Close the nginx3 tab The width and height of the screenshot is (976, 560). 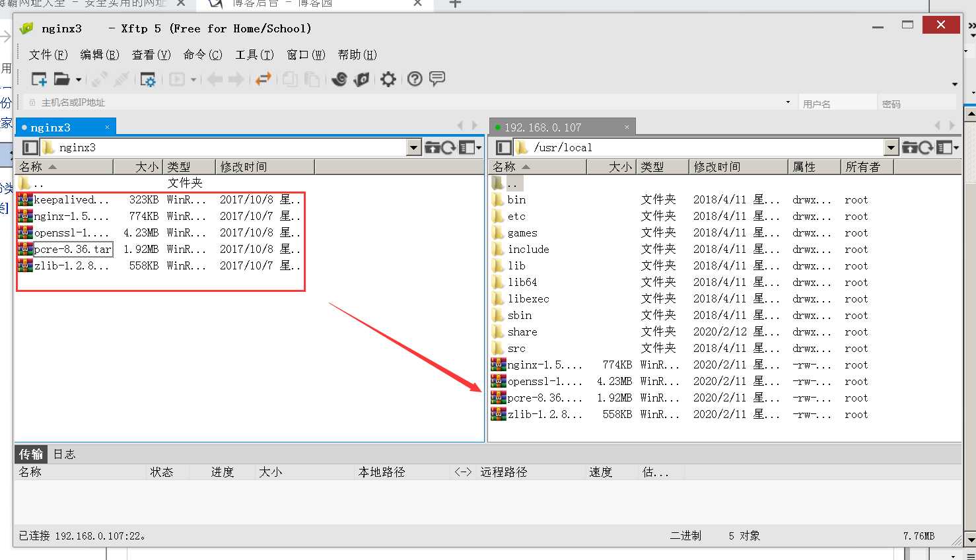pos(107,127)
